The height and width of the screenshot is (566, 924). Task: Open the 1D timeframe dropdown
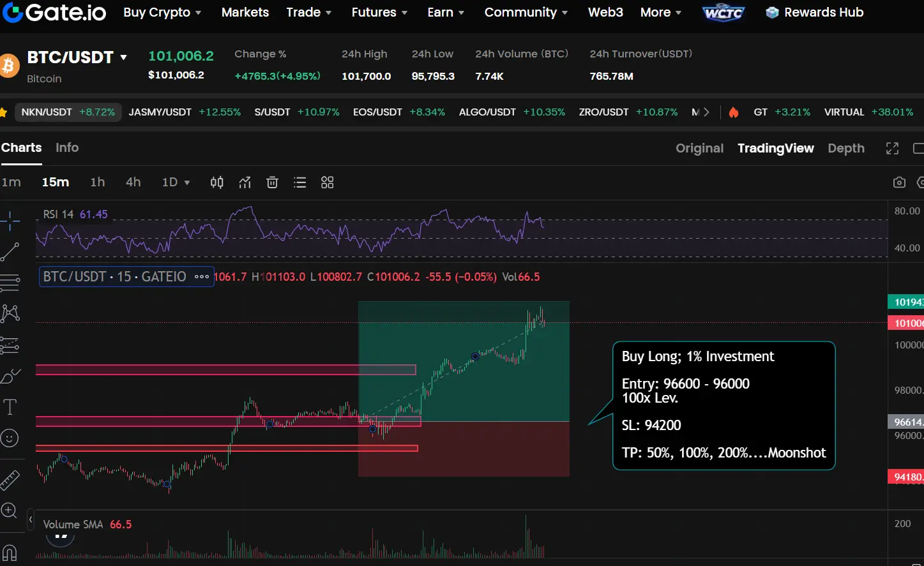pos(176,182)
